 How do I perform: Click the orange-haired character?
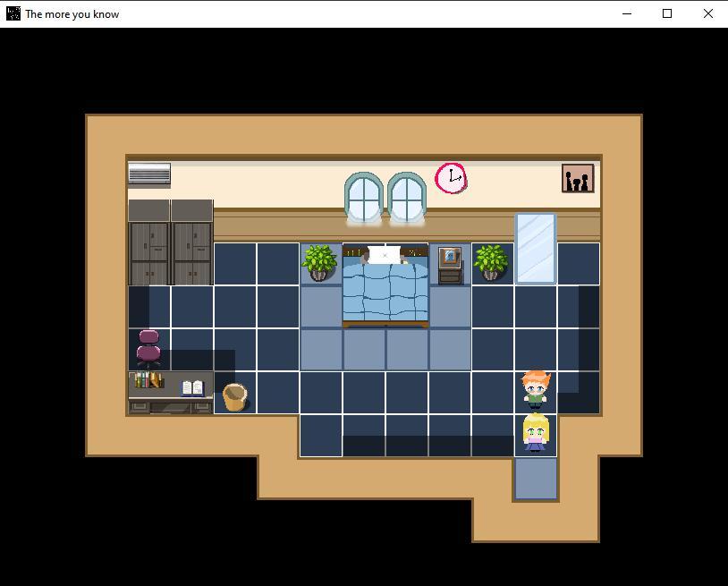coord(535,390)
